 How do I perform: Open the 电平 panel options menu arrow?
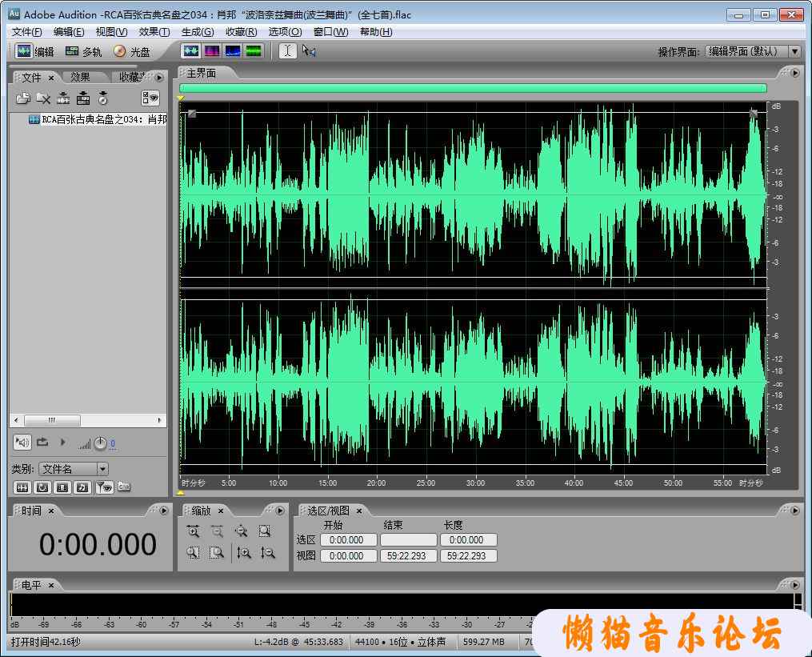(795, 585)
